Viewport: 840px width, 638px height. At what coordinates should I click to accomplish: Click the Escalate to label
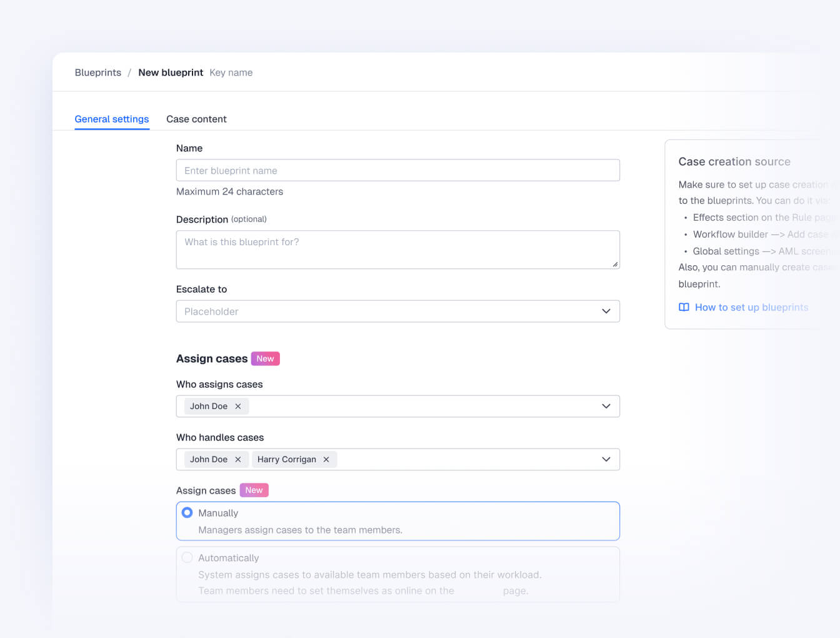[201, 289]
